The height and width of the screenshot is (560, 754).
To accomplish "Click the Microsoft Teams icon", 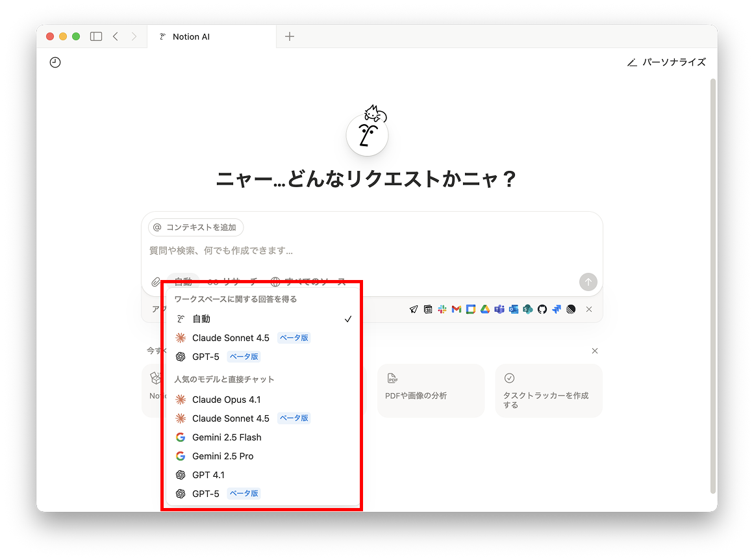I will (x=499, y=309).
